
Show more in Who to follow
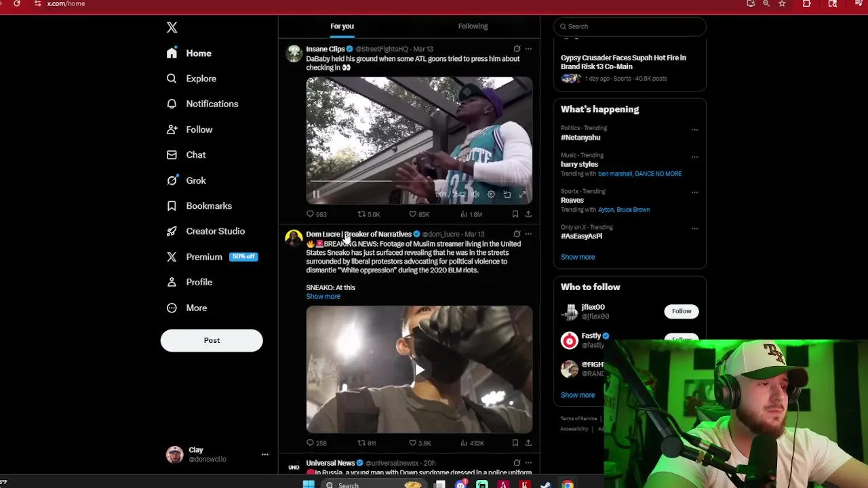[x=578, y=395]
